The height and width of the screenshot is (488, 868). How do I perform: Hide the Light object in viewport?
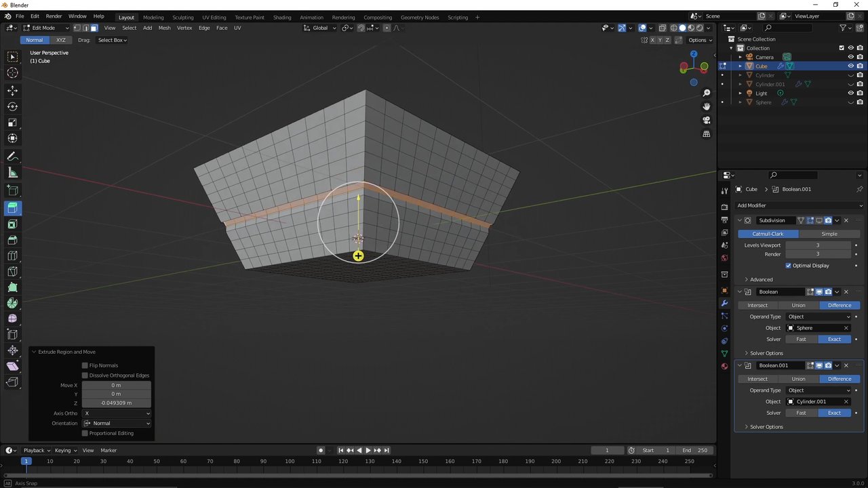tap(850, 93)
